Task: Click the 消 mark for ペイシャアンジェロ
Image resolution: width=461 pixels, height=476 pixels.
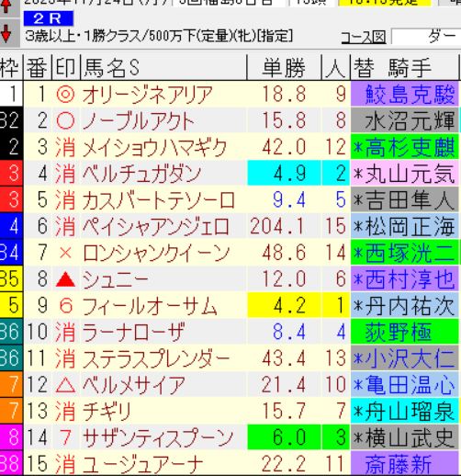Action: 66,226
